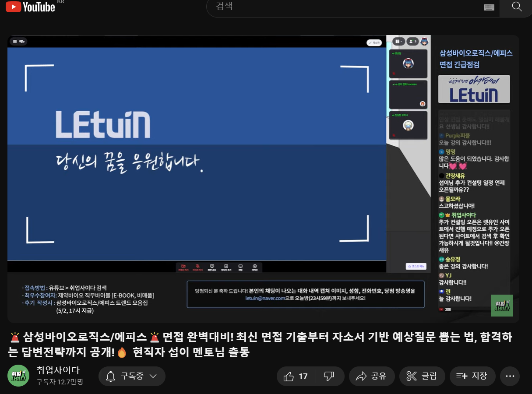Dislike the video with thumbs down
The width and height of the screenshot is (532, 394).
[x=329, y=376]
